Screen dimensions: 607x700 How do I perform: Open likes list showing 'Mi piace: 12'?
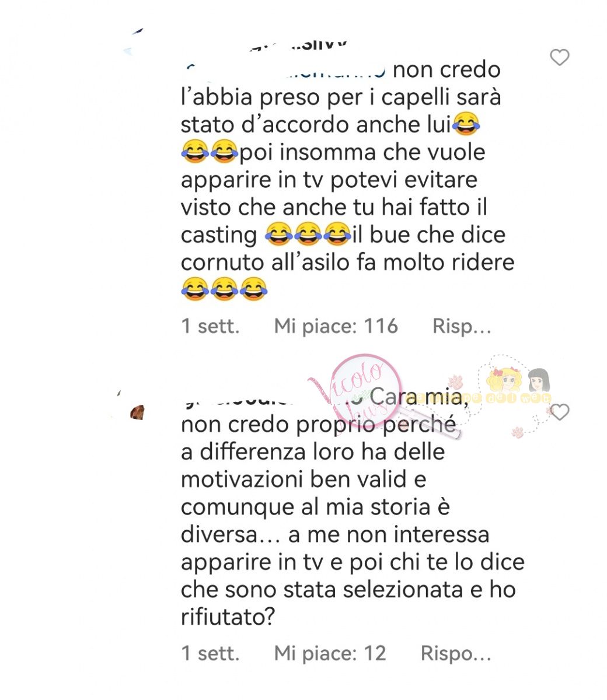[x=330, y=653]
